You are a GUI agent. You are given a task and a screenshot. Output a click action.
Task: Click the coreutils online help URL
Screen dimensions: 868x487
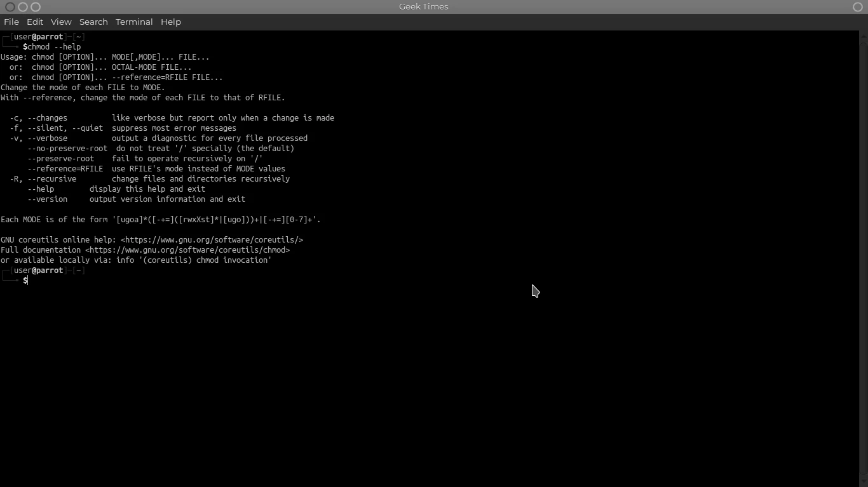pos(212,240)
